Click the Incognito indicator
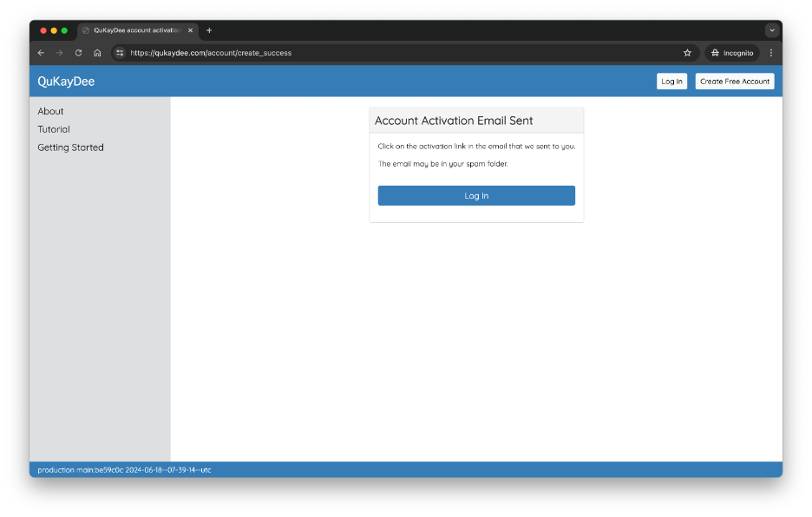 pyautogui.click(x=732, y=53)
